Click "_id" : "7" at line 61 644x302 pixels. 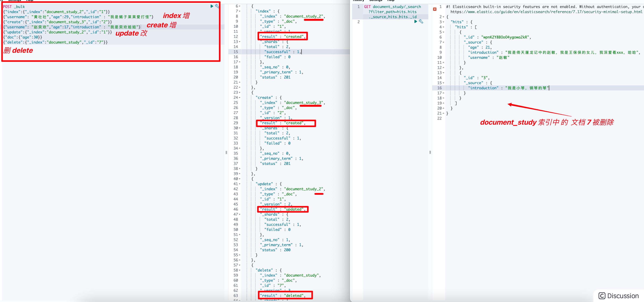(273, 285)
